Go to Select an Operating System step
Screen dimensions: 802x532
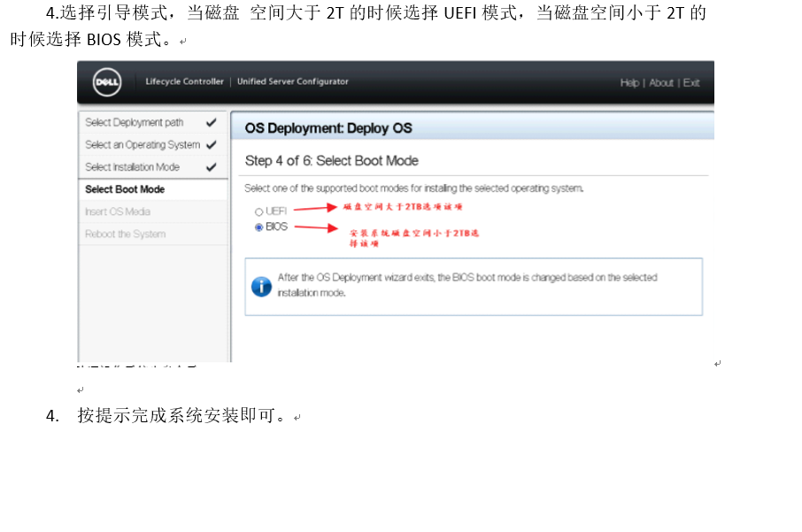click(152, 145)
